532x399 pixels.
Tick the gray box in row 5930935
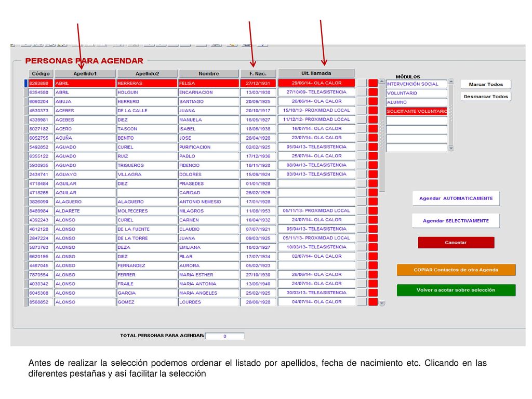coord(362,165)
